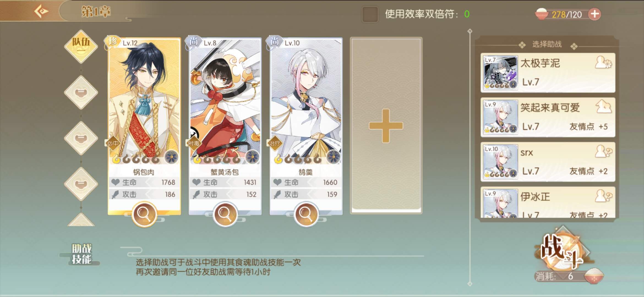
Task: Add a character to the empty slot
Action: [x=386, y=126]
